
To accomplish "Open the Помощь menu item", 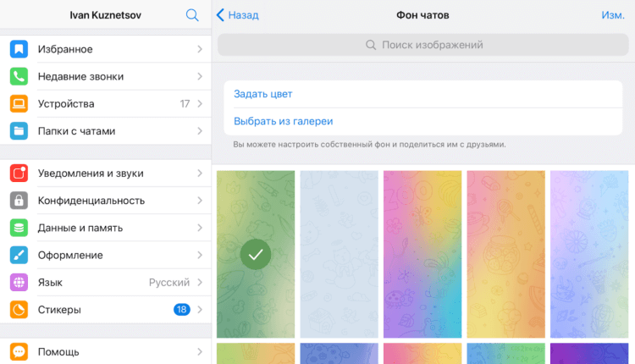I will click(106, 352).
